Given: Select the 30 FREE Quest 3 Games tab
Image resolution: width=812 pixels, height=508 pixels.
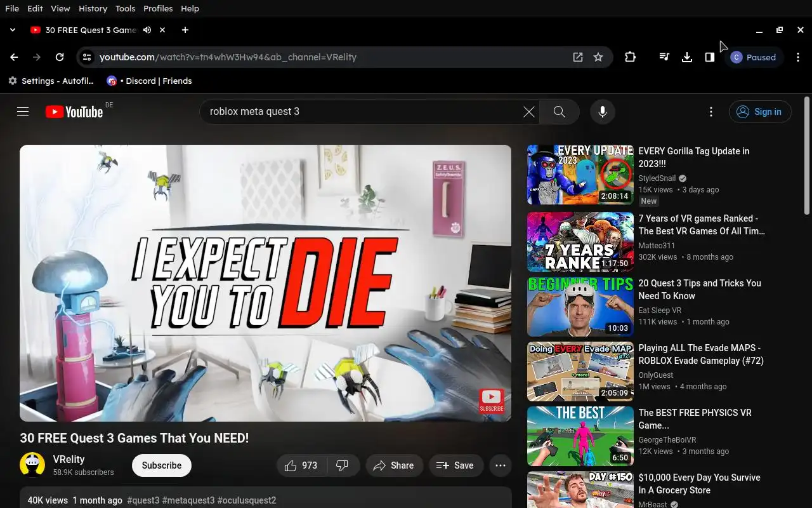Looking at the screenshot, I should point(91,30).
